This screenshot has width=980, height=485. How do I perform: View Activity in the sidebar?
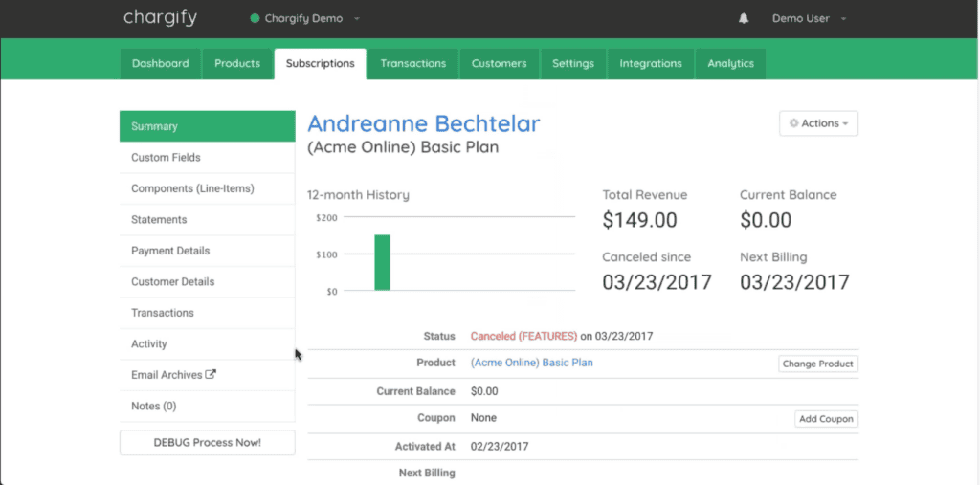pyautogui.click(x=208, y=343)
